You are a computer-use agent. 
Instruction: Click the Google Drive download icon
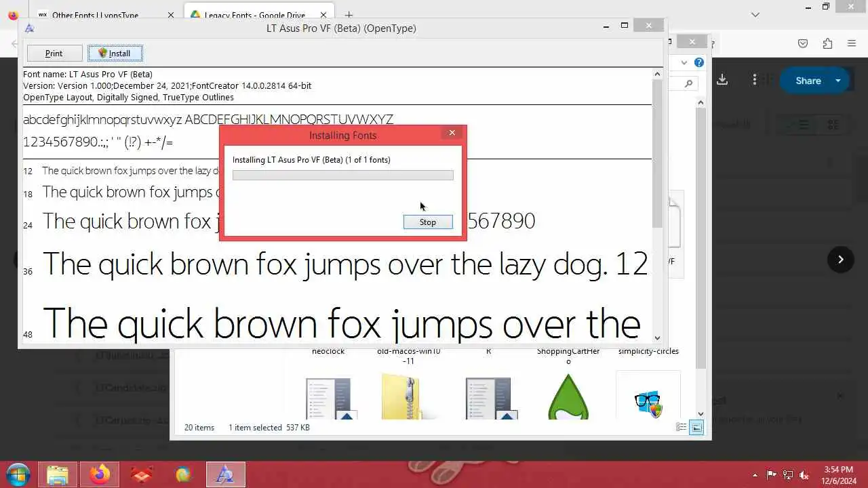coord(722,80)
